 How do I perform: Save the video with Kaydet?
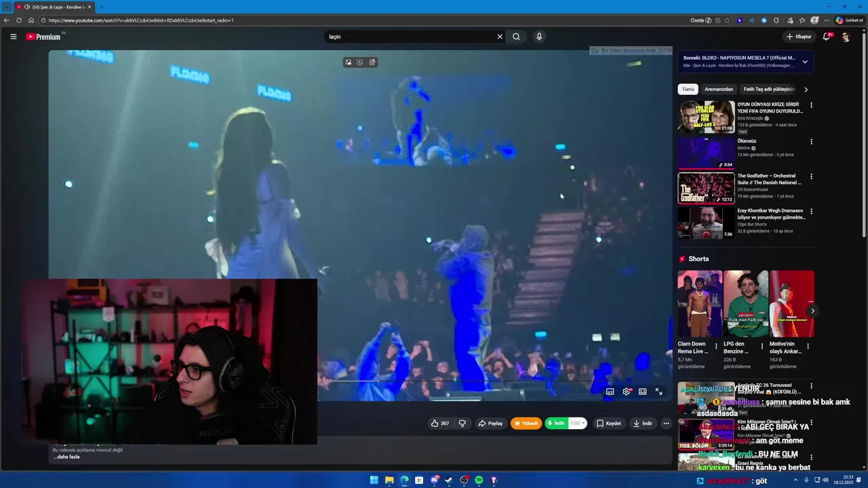point(608,424)
